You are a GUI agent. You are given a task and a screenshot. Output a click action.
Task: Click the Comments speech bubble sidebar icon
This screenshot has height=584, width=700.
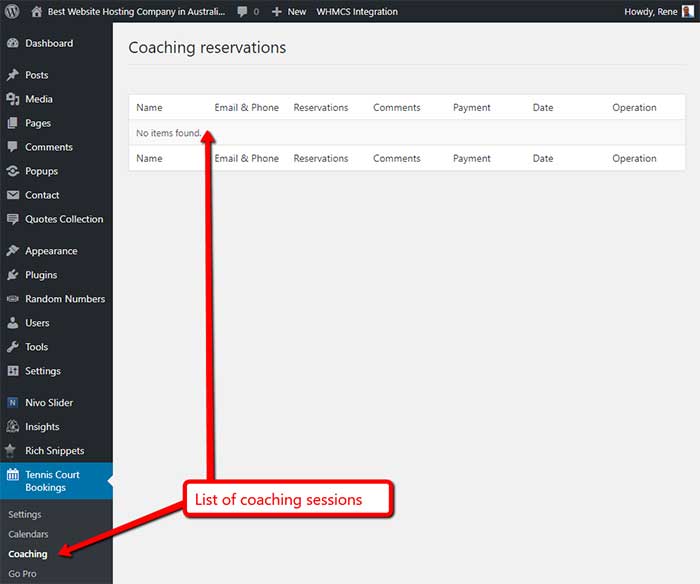click(x=13, y=147)
